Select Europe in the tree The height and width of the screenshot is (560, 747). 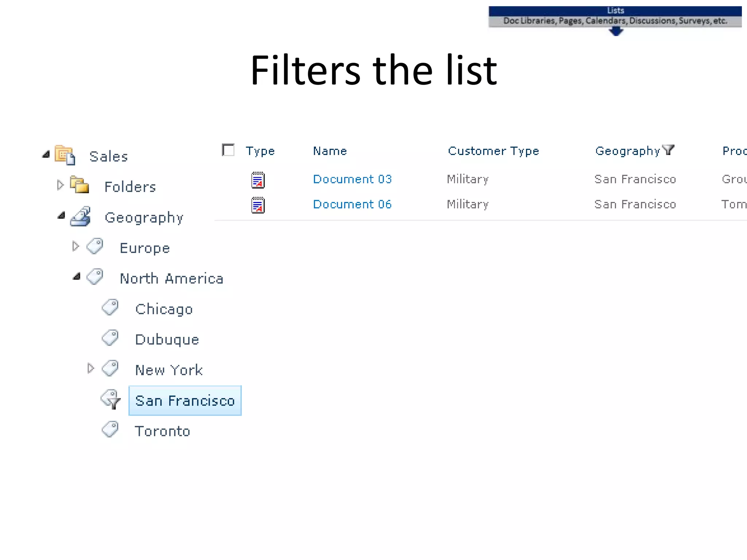point(145,248)
